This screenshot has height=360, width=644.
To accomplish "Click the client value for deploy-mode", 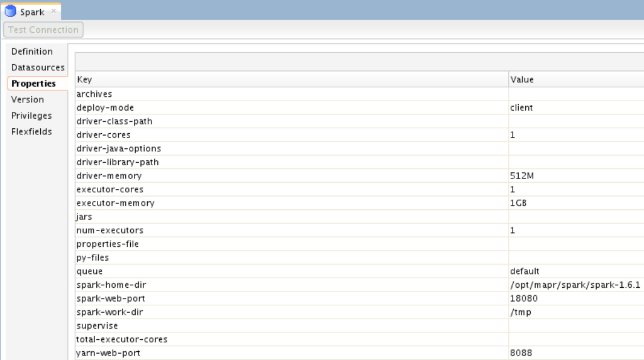I will (521, 107).
